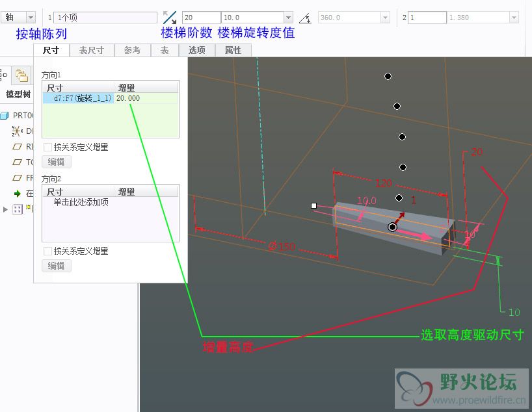Expand the pattern feature node in model tree

point(7,209)
